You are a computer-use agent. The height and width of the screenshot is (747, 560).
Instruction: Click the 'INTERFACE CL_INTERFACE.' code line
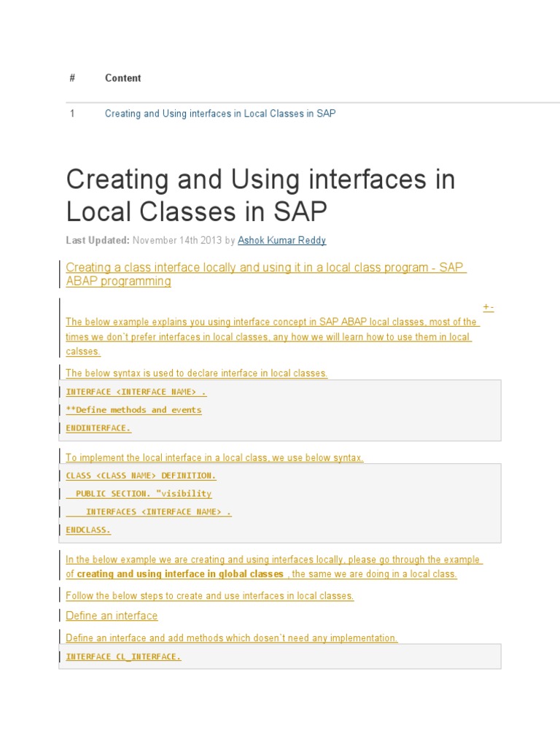click(x=123, y=657)
